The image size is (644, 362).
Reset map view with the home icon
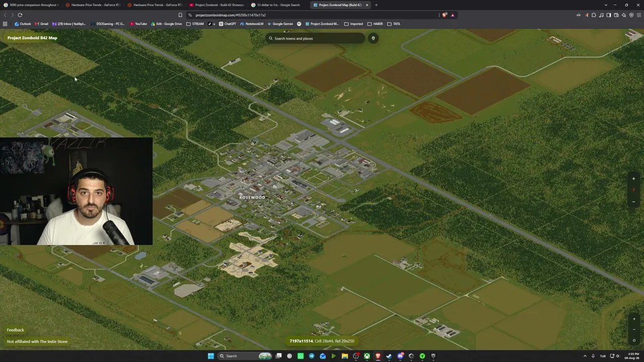tap(634, 340)
